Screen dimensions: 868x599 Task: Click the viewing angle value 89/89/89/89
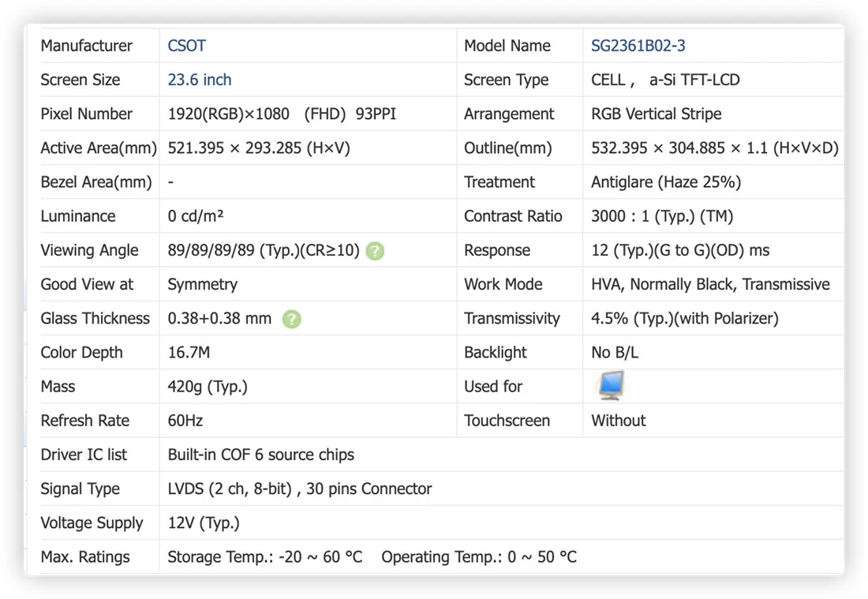[x=264, y=250]
